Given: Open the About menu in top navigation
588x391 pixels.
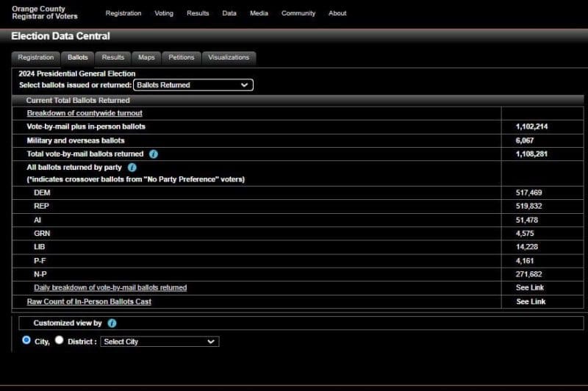Looking at the screenshot, I should [x=337, y=13].
